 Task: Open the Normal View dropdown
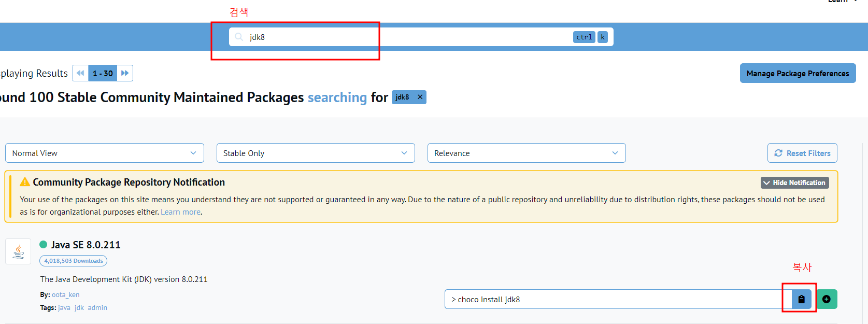pyautogui.click(x=105, y=153)
